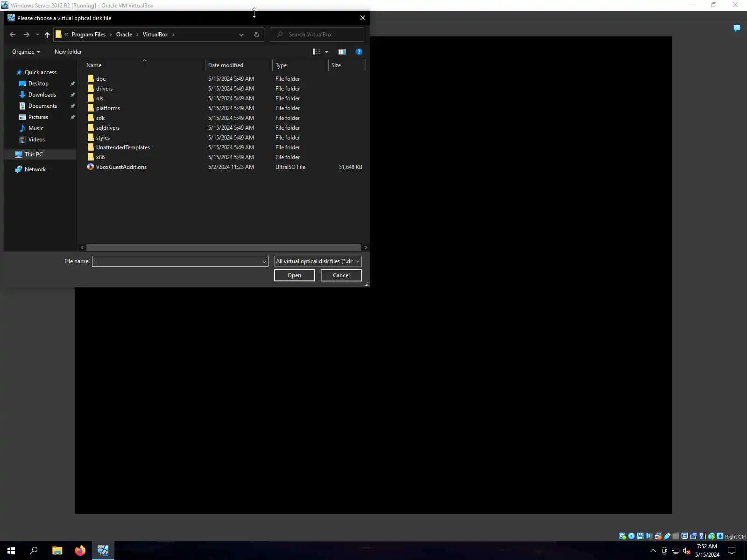Open the Organize menu
Viewport: 747px width, 560px height.
click(x=26, y=52)
